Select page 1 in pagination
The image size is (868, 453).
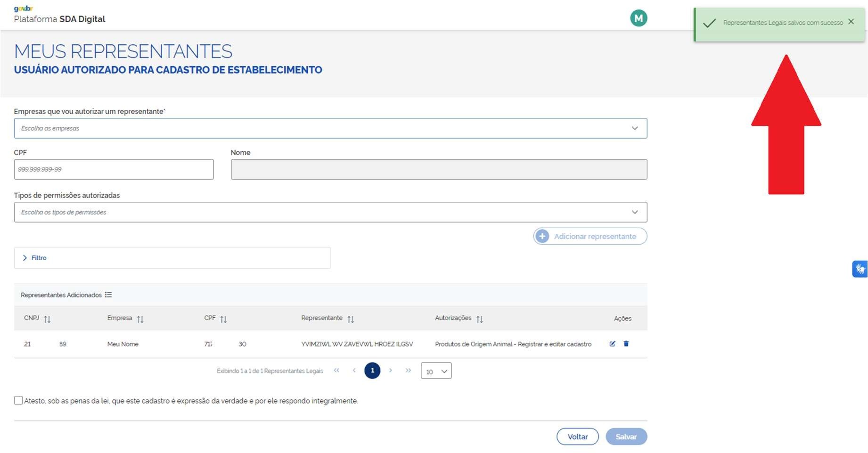click(x=372, y=371)
